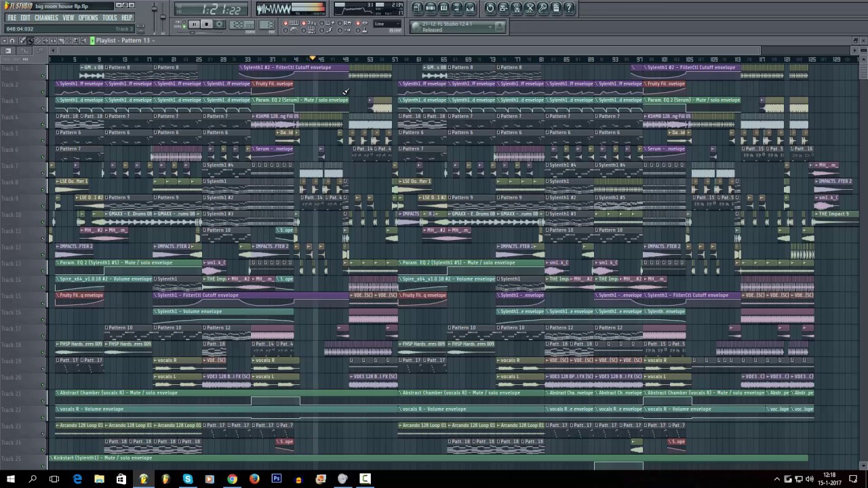Mute Track 9 with its green dot
This screenshot has width=868, height=488.
click(x=43, y=205)
